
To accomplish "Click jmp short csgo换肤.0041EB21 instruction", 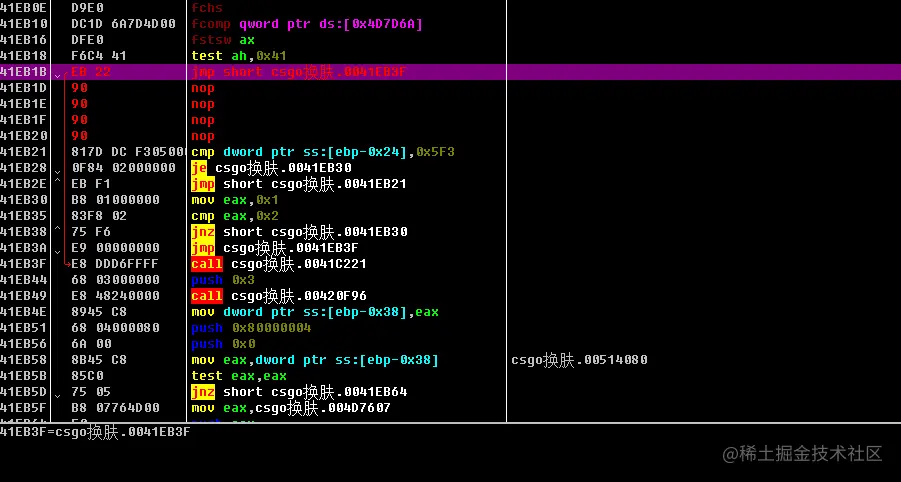I will pyautogui.click(x=299, y=184).
